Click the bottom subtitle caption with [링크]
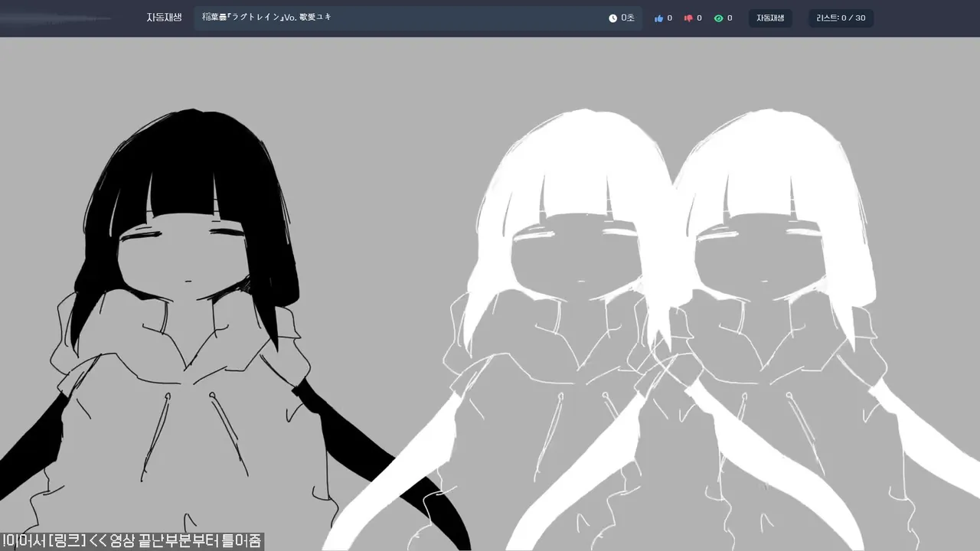The image size is (980, 551). tap(132, 542)
